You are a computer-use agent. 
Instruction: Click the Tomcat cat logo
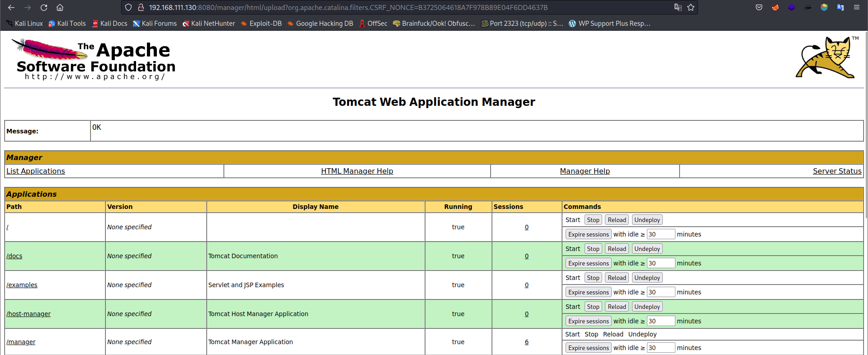pyautogui.click(x=826, y=57)
